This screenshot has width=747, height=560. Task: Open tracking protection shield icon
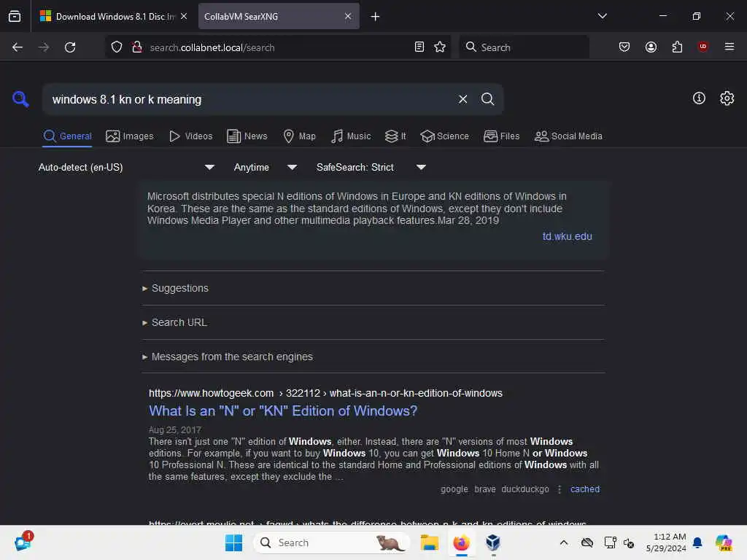pyautogui.click(x=117, y=47)
